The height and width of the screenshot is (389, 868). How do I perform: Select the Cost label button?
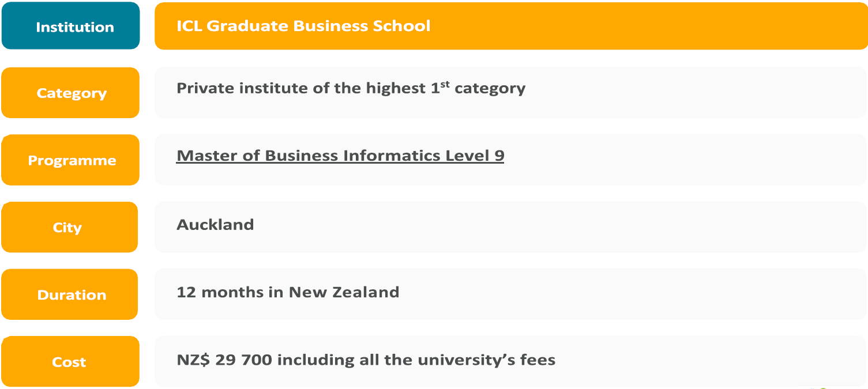pos(70,362)
